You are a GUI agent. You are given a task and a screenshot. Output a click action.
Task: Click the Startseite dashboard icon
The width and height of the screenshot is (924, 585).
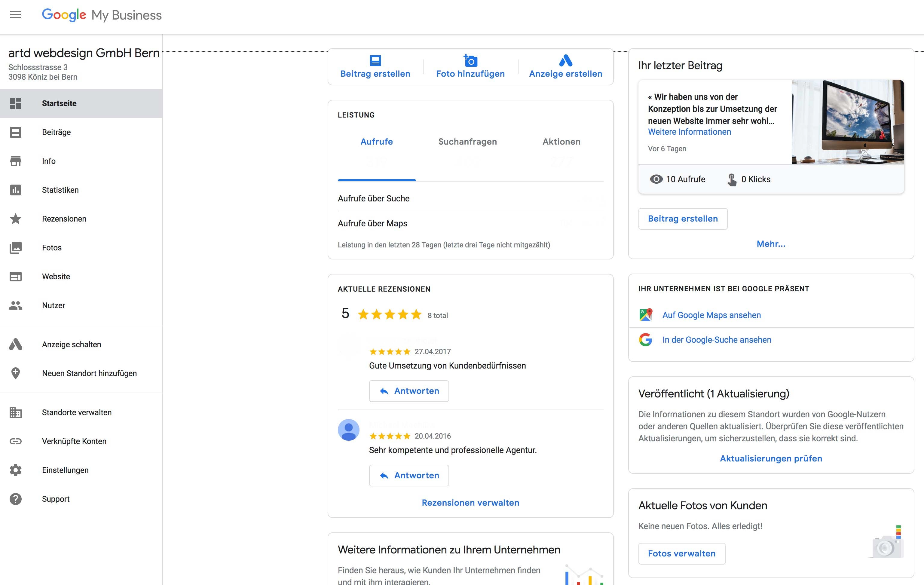(x=15, y=103)
